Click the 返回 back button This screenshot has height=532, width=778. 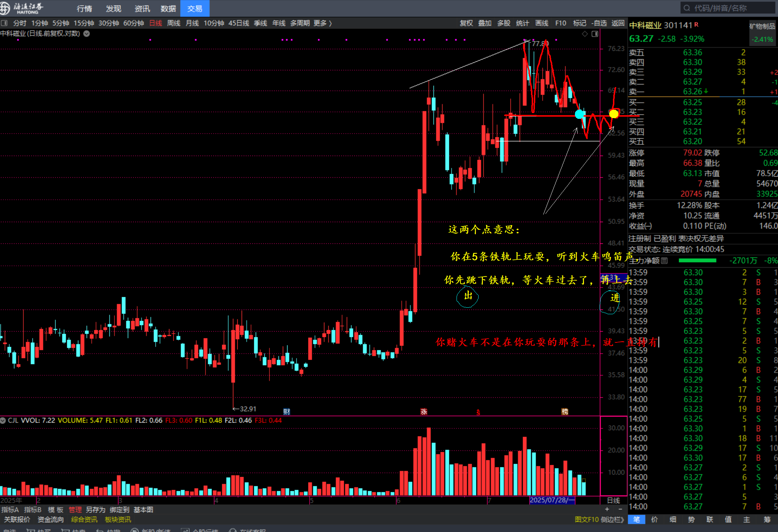[x=618, y=23]
